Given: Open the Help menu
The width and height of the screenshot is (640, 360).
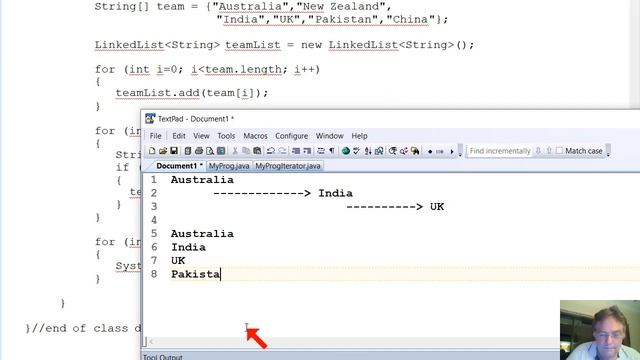Looking at the screenshot, I should click(x=359, y=136).
